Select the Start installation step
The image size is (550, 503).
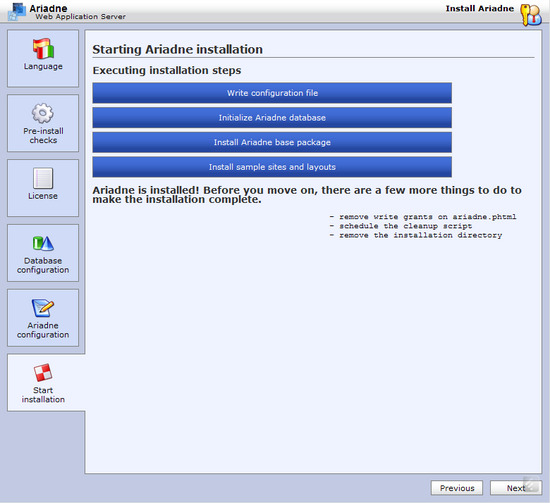click(x=46, y=383)
